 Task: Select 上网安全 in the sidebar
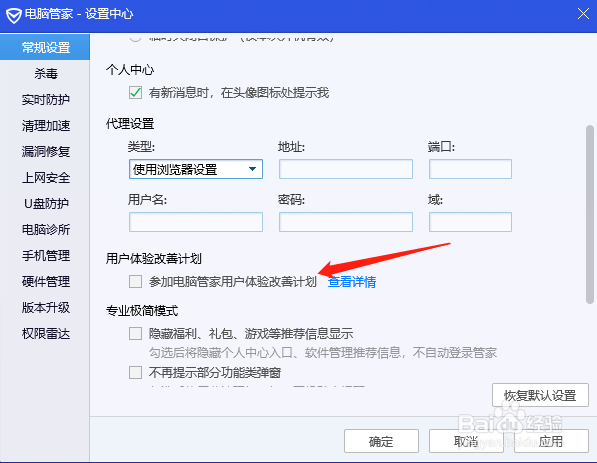click(45, 177)
